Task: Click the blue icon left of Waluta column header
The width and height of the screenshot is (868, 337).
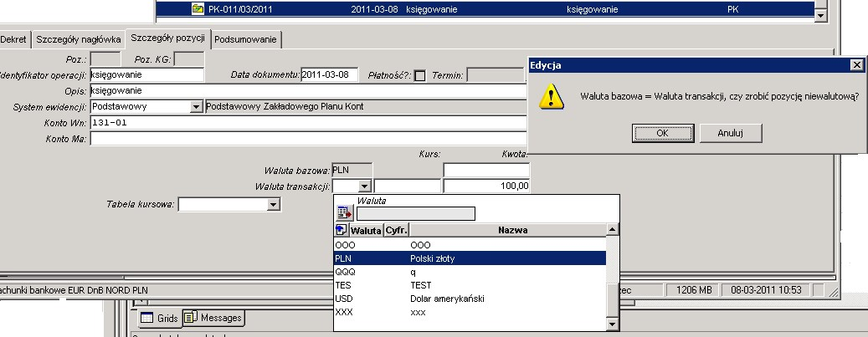Action: point(341,230)
